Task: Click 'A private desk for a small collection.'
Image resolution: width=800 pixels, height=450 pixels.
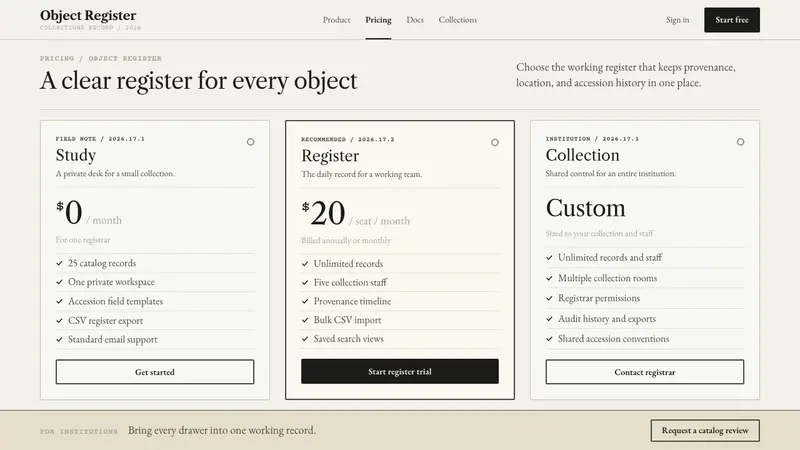Action: 115,173
